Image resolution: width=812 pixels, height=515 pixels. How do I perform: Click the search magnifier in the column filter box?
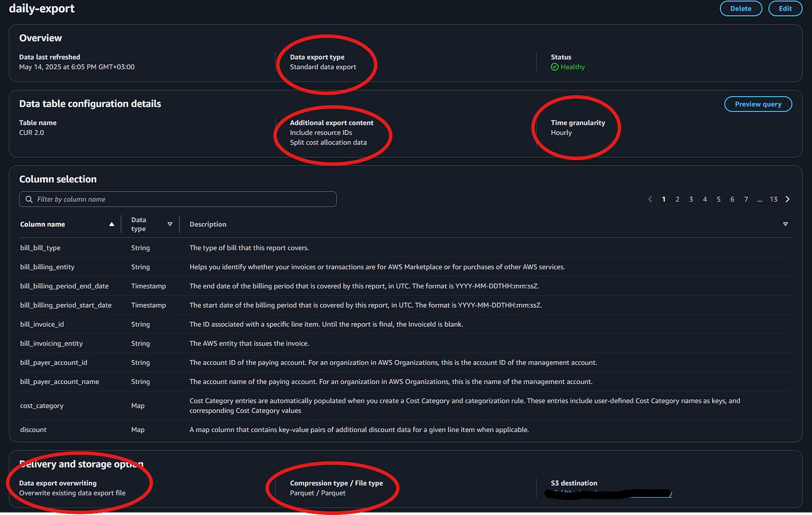28,199
